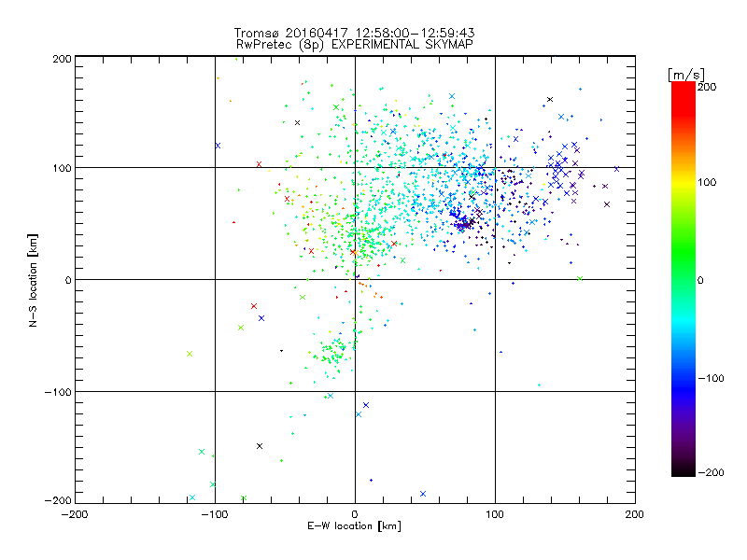Click the N-S axis tick label "200"
Image resolution: width=747 pixels, height=560 pixels.
62,59
